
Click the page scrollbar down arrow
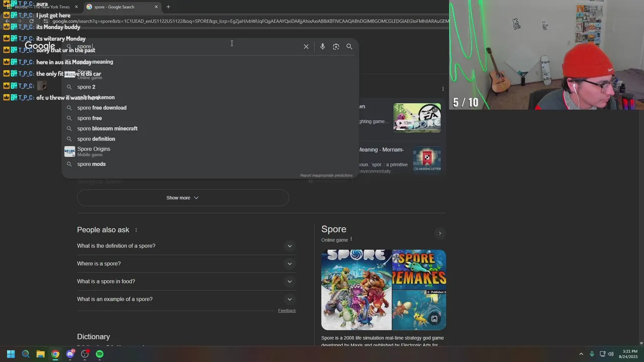click(641, 343)
